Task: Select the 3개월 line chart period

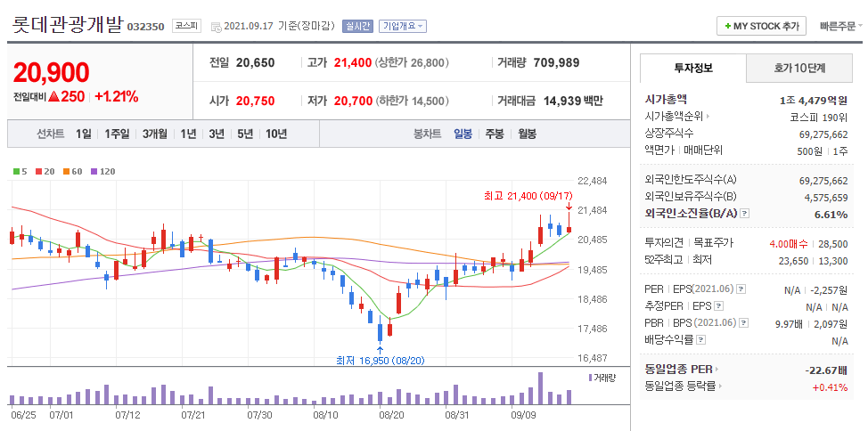Action: click(x=154, y=134)
